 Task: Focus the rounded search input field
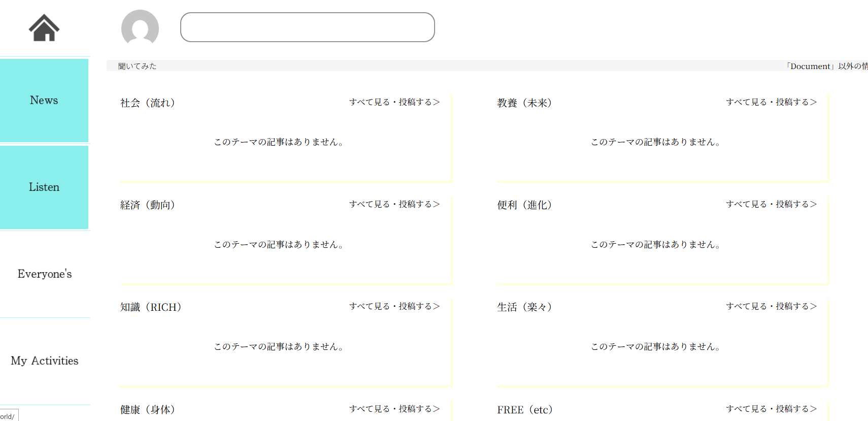pos(308,27)
